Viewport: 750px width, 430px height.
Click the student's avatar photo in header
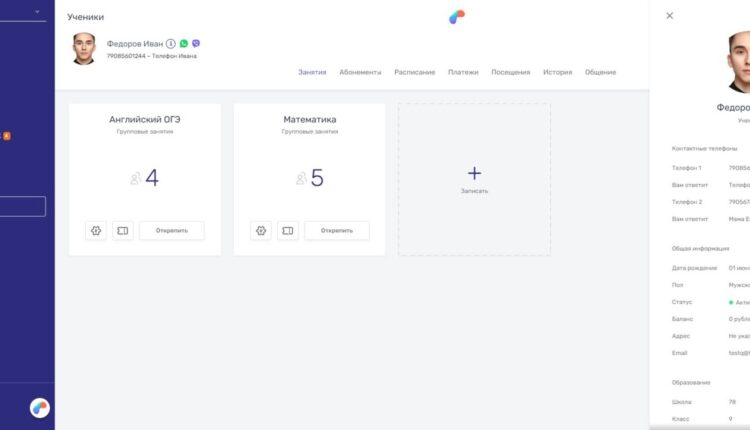[x=84, y=49]
